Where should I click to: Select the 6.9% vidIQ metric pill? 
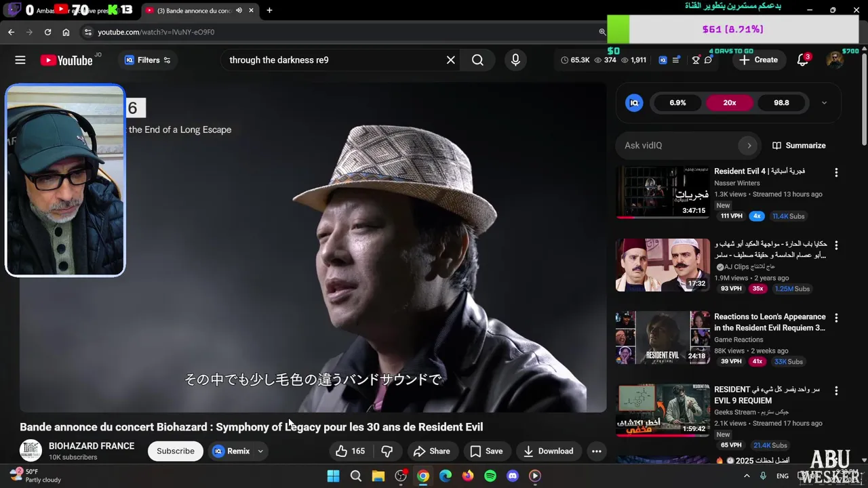click(x=677, y=103)
